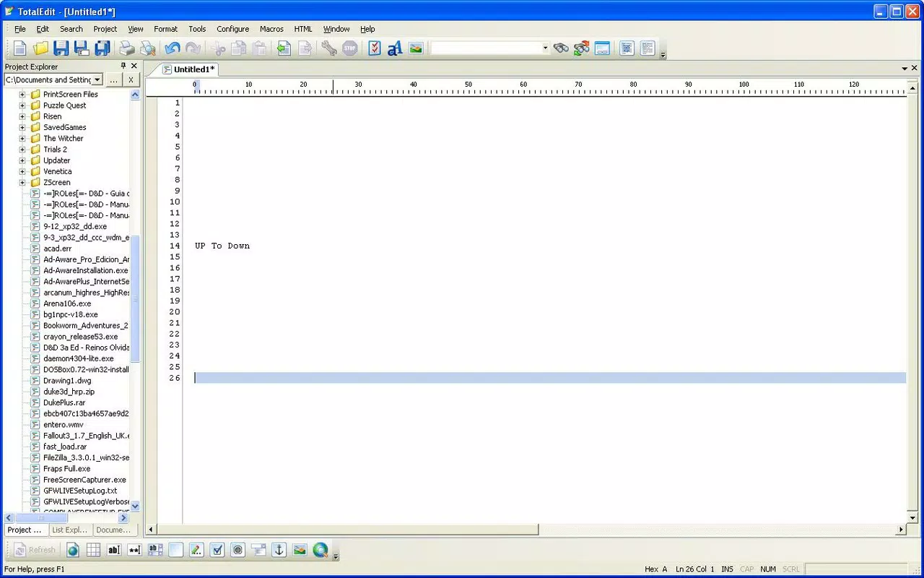Expand The Witcher folder node
924x578 pixels.
(22, 139)
